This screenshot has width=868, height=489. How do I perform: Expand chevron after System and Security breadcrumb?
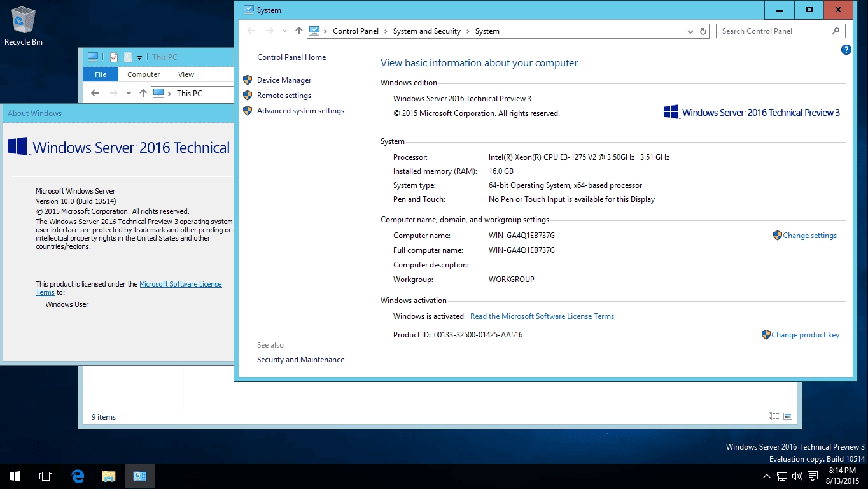tap(468, 31)
